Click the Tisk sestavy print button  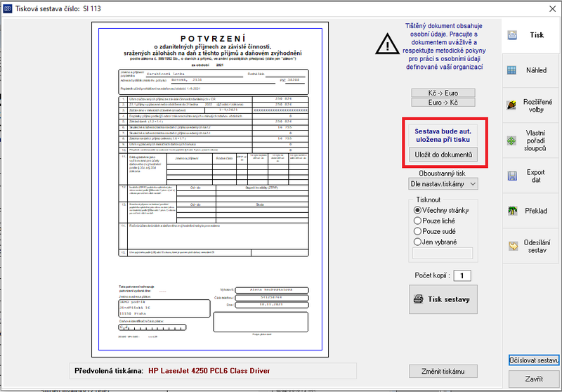pos(443,299)
